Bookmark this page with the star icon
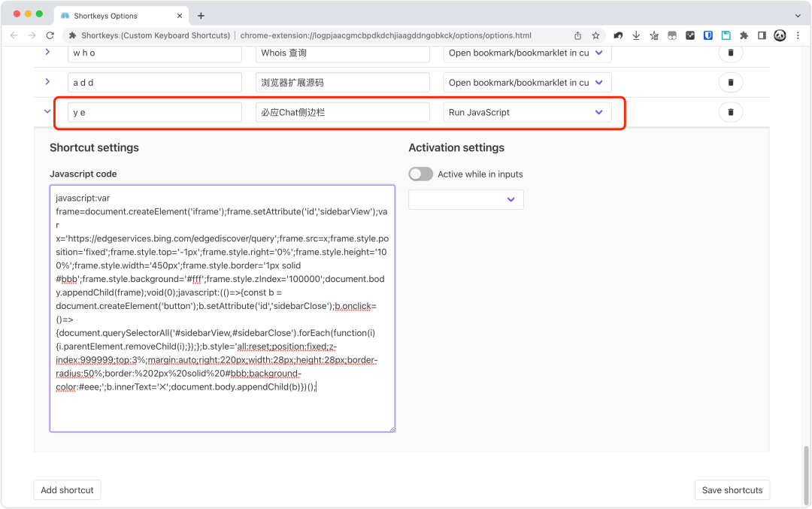Image resolution: width=812 pixels, height=509 pixels. 596,35
